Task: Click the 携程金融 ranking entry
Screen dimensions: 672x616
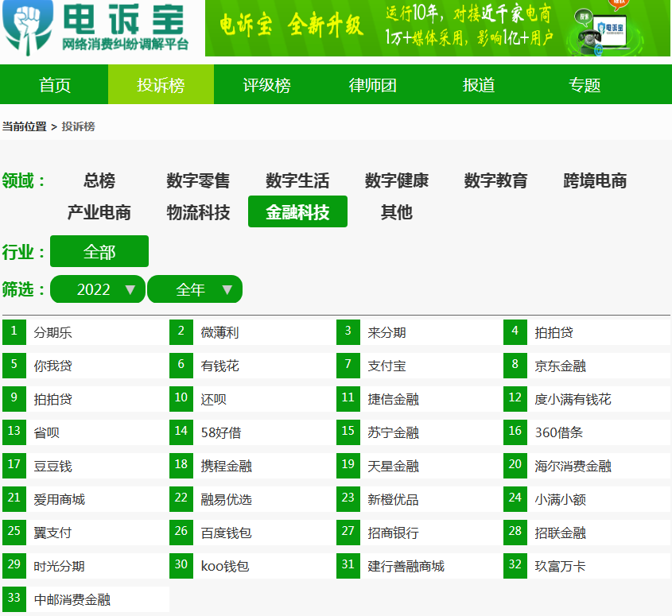Action: click(253, 466)
